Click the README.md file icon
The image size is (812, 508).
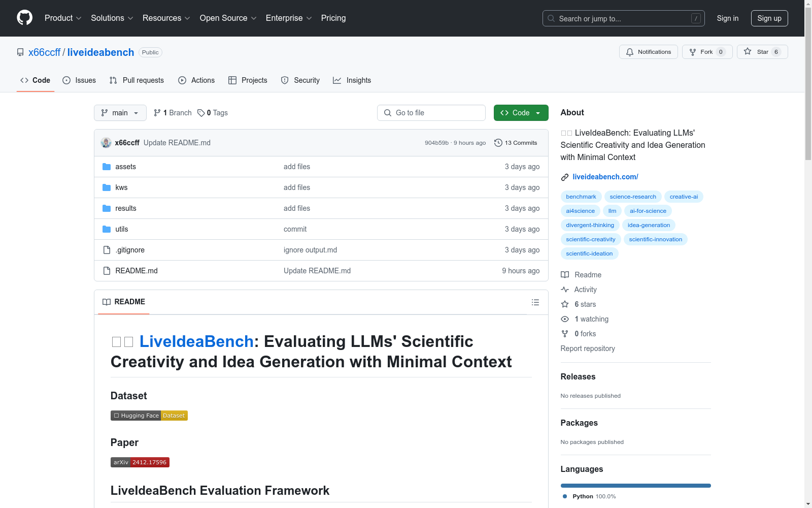coord(107,271)
